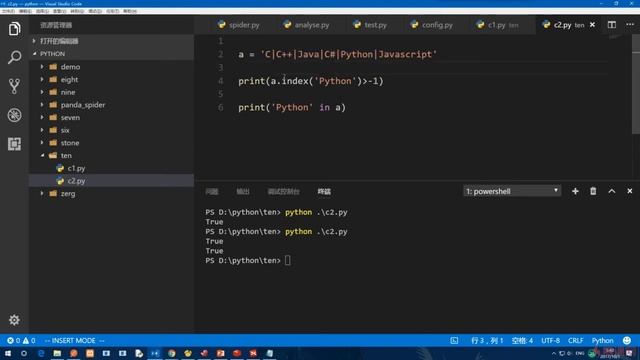Change indentation via spaces 4 indicator
Viewport: 640px width, 360px height.
[x=522, y=340]
